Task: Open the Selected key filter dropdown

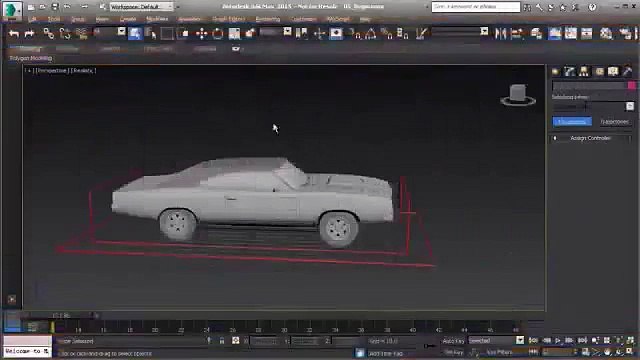Action: click(x=496, y=340)
